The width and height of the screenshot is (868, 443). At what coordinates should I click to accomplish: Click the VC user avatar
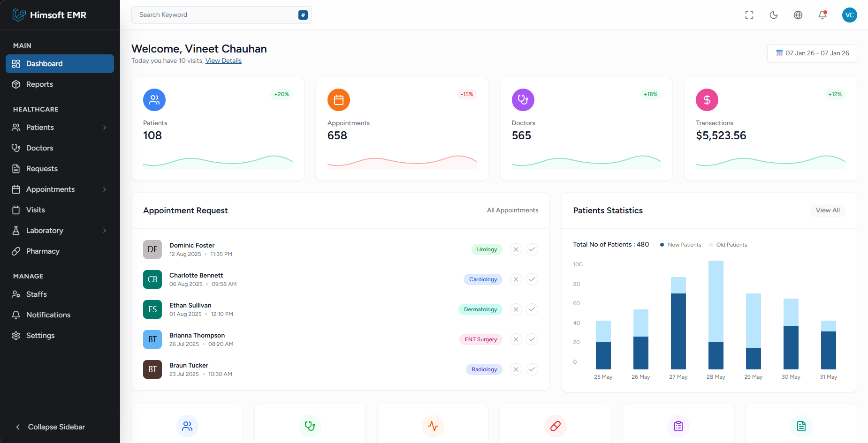point(849,15)
